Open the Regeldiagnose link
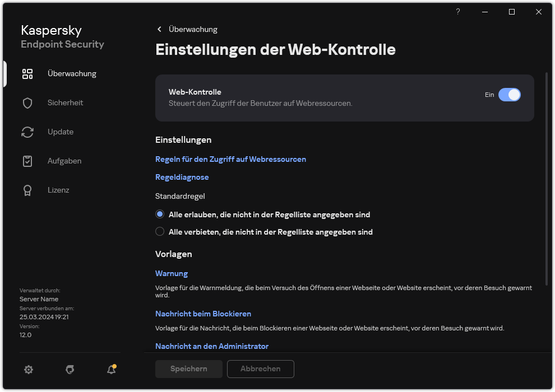The image size is (555, 392). pyautogui.click(x=182, y=177)
